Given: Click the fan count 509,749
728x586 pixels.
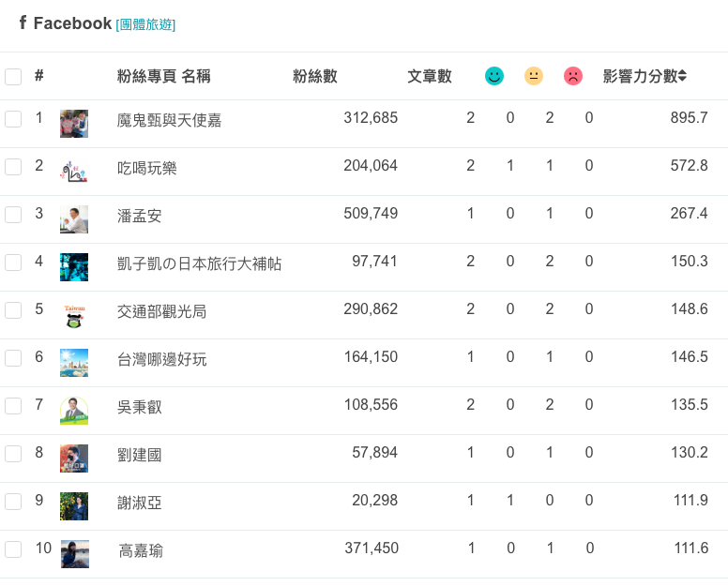Looking at the screenshot, I should tap(371, 213).
